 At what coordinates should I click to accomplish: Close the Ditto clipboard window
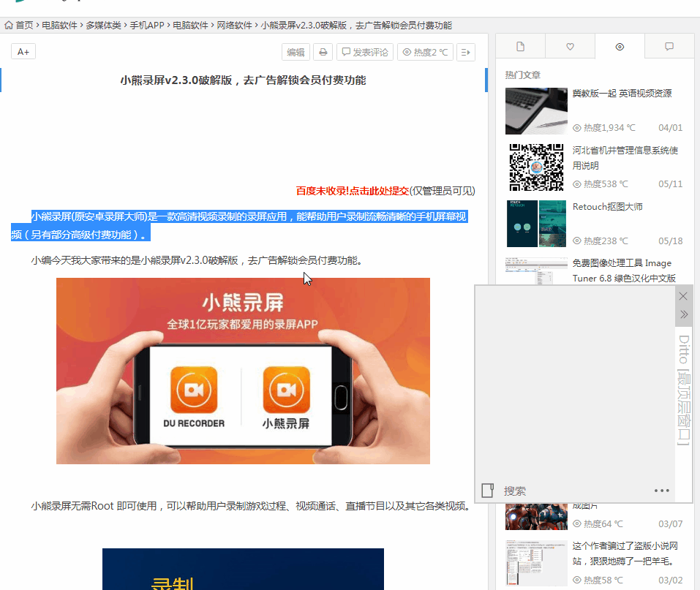tap(683, 296)
